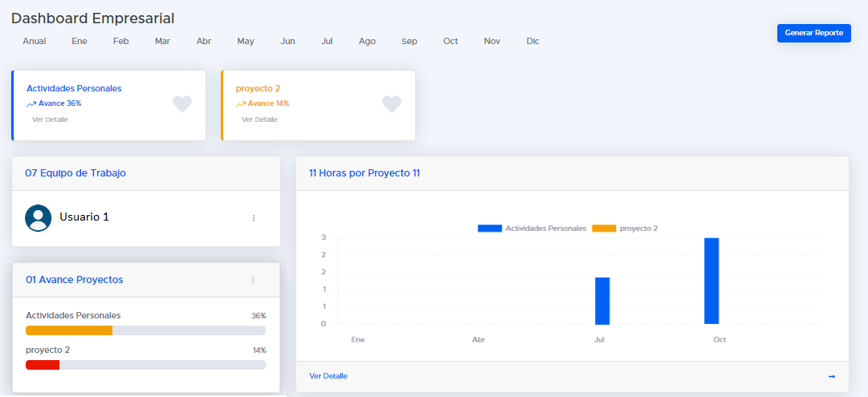Click the trend icon beside Avance 36%

point(31,103)
